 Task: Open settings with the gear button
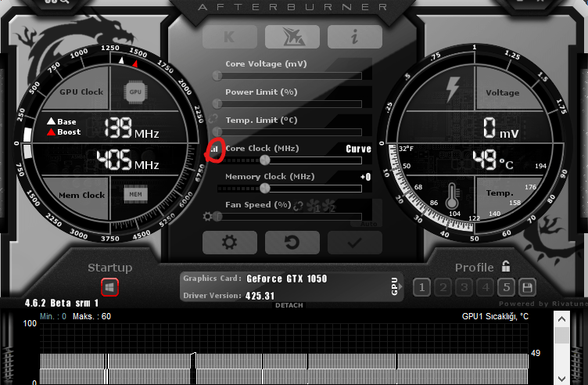tap(230, 243)
